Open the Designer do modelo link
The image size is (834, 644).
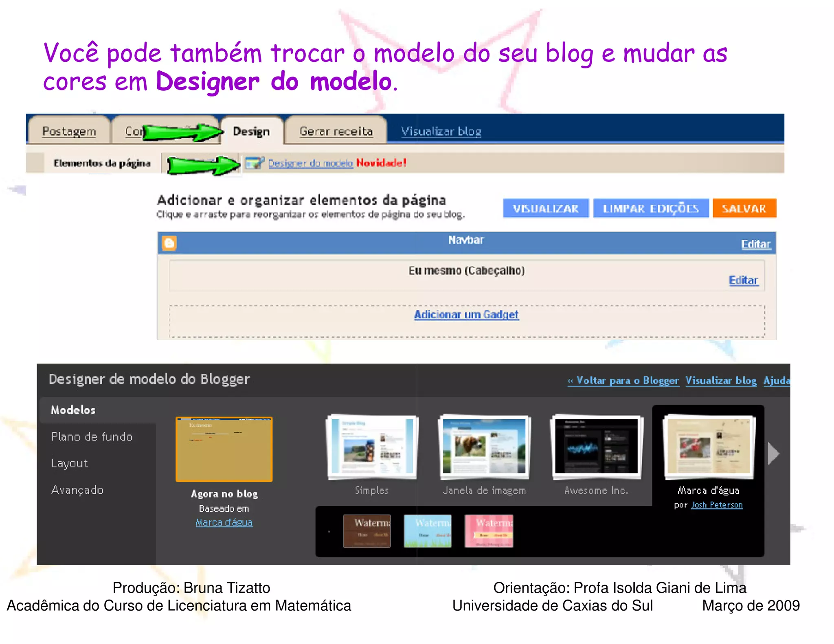pyautogui.click(x=310, y=163)
